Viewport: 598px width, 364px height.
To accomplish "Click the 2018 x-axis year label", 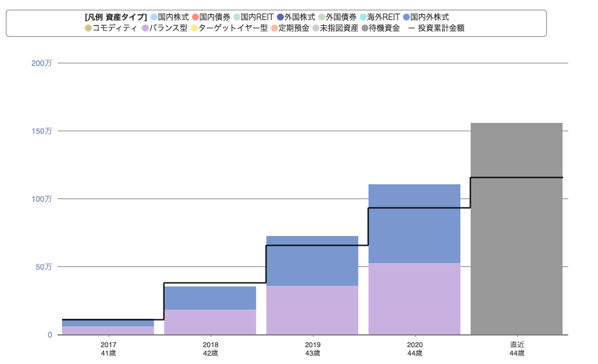I will [211, 345].
